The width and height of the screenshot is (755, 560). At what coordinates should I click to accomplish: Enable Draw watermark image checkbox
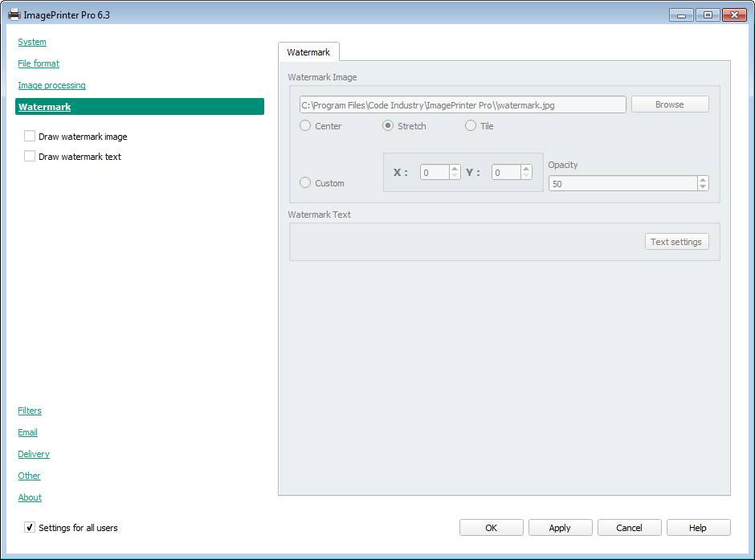[30, 137]
